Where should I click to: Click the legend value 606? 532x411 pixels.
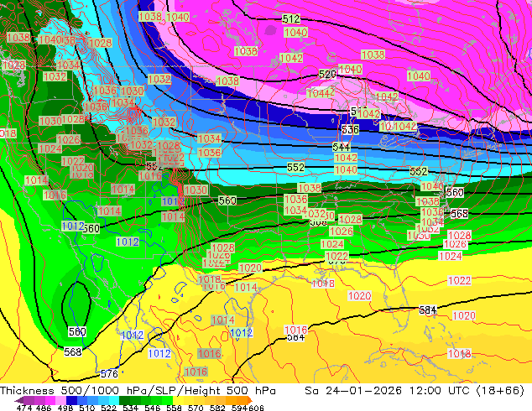[x=256, y=408]
